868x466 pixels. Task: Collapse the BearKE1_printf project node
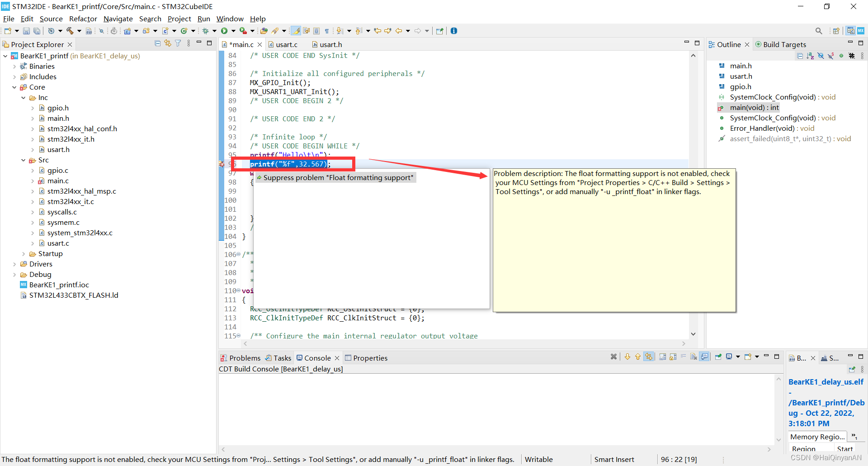(5, 56)
